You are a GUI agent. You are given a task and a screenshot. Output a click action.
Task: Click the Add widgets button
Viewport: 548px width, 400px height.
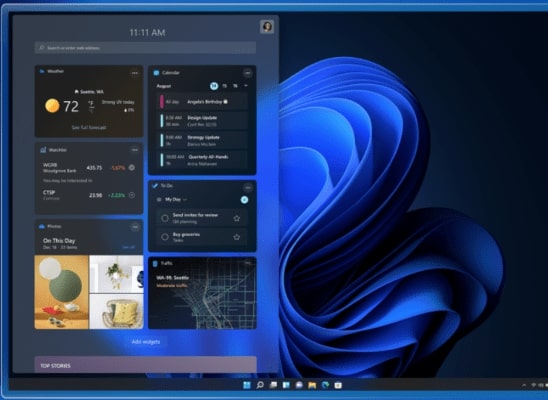click(146, 342)
